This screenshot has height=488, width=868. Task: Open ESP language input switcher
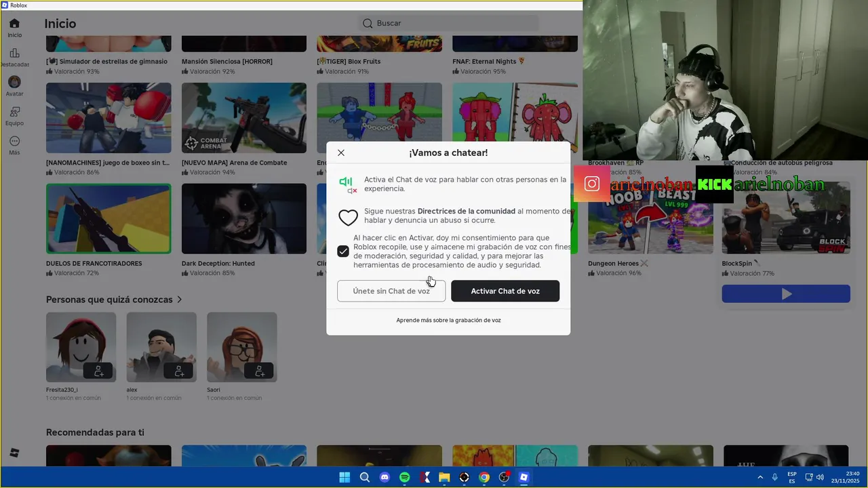coord(792,477)
